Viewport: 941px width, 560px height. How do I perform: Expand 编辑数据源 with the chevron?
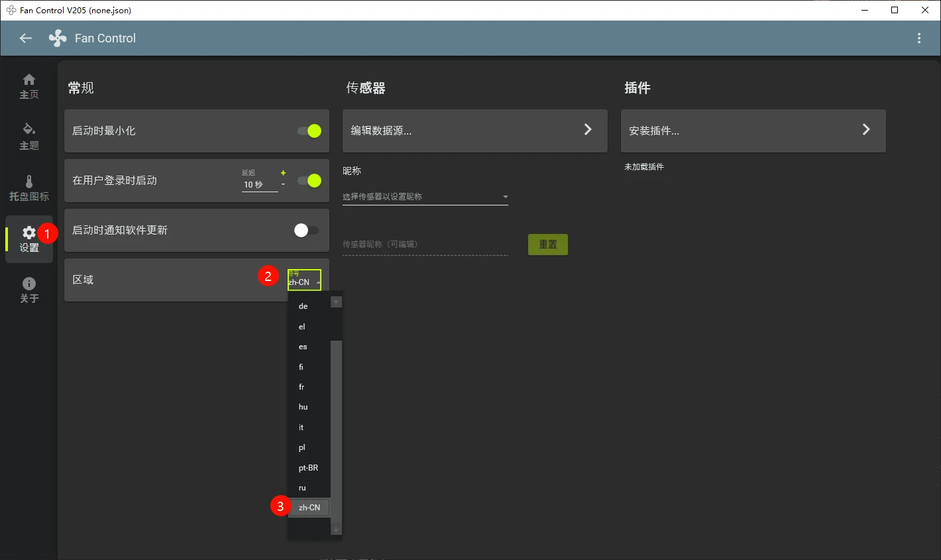[587, 130]
